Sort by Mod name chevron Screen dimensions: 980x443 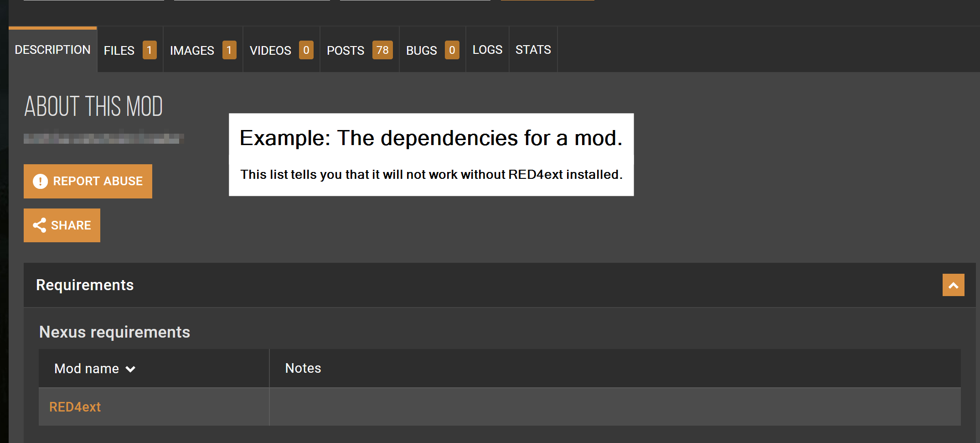tap(130, 369)
